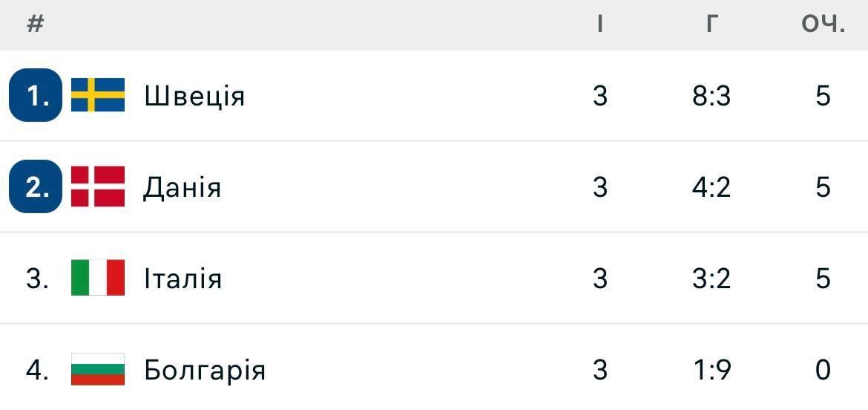
Task: Click the Italy flag icon
Action: pos(98,278)
